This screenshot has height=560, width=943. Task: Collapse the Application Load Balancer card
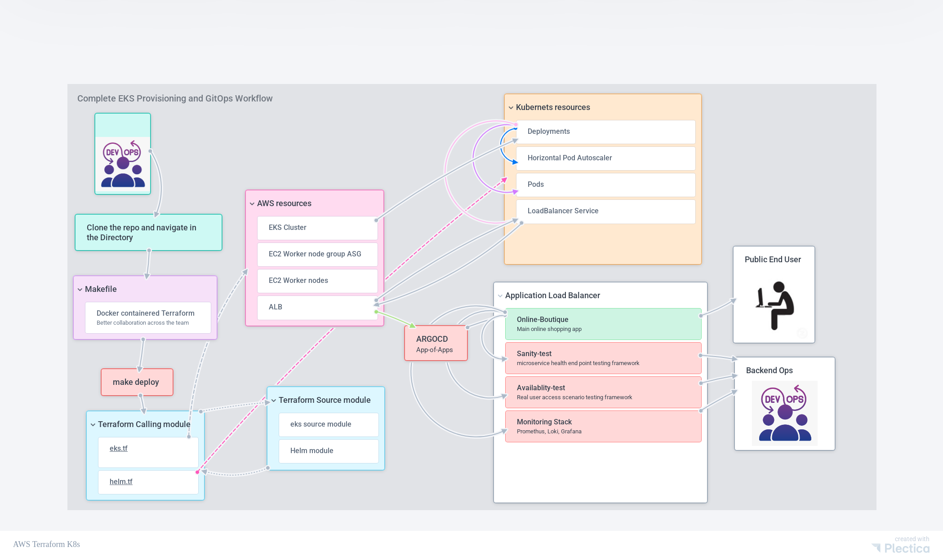pos(500,296)
